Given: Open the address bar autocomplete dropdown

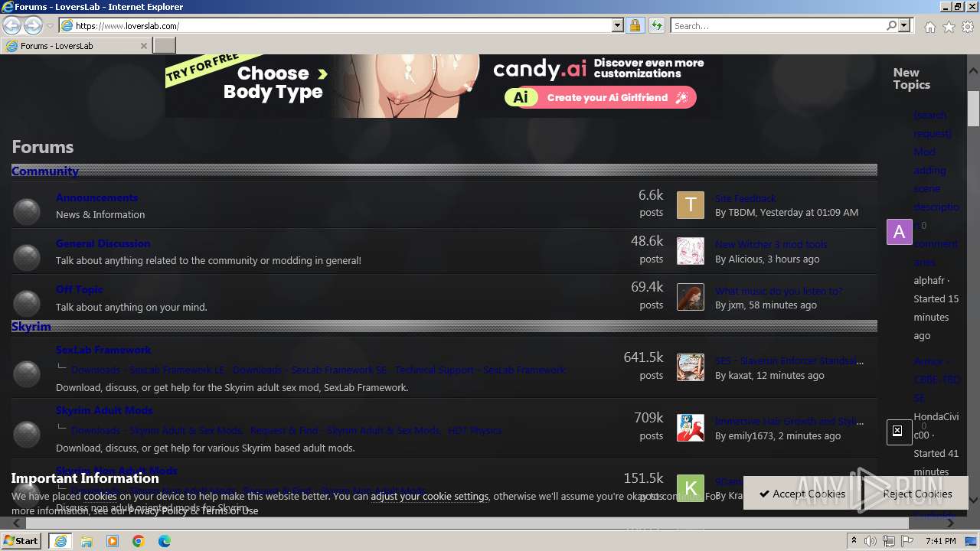Looking at the screenshot, I should click(618, 25).
